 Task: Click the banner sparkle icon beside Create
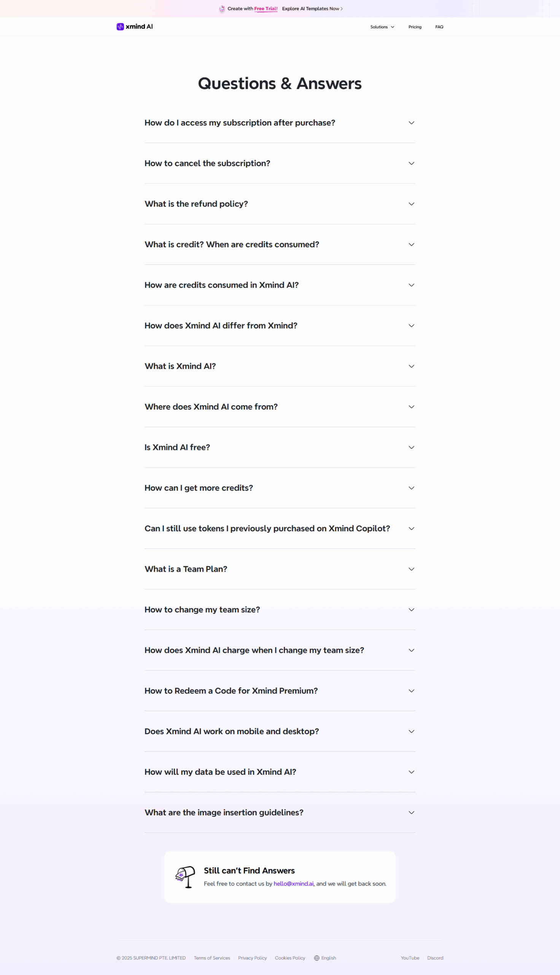tap(222, 8)
